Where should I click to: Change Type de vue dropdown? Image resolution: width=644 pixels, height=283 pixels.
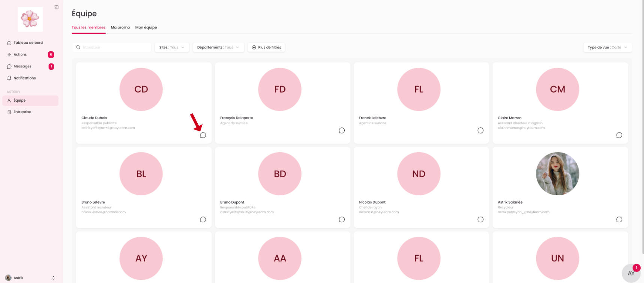pyautogui.click(x=607, y=47)
